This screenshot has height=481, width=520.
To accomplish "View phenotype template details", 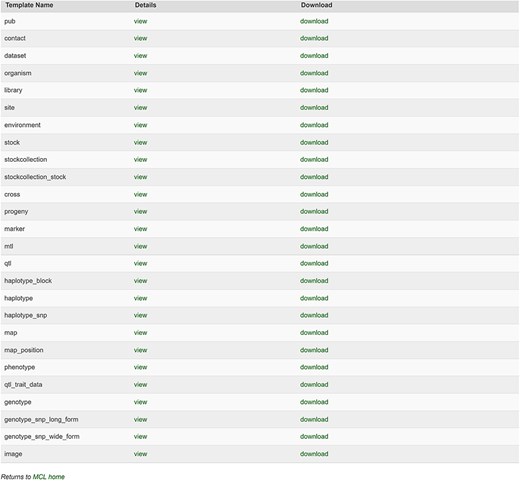I will (x=140, y=367).
